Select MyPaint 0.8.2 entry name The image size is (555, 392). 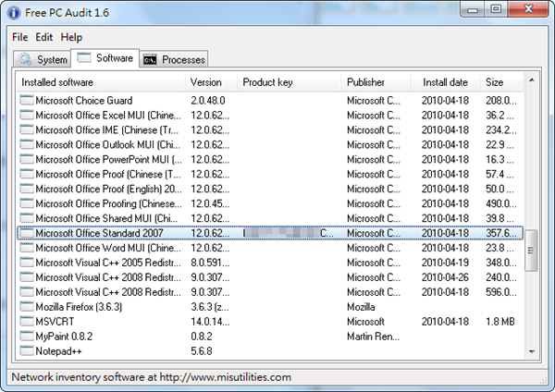pos(64,337)
